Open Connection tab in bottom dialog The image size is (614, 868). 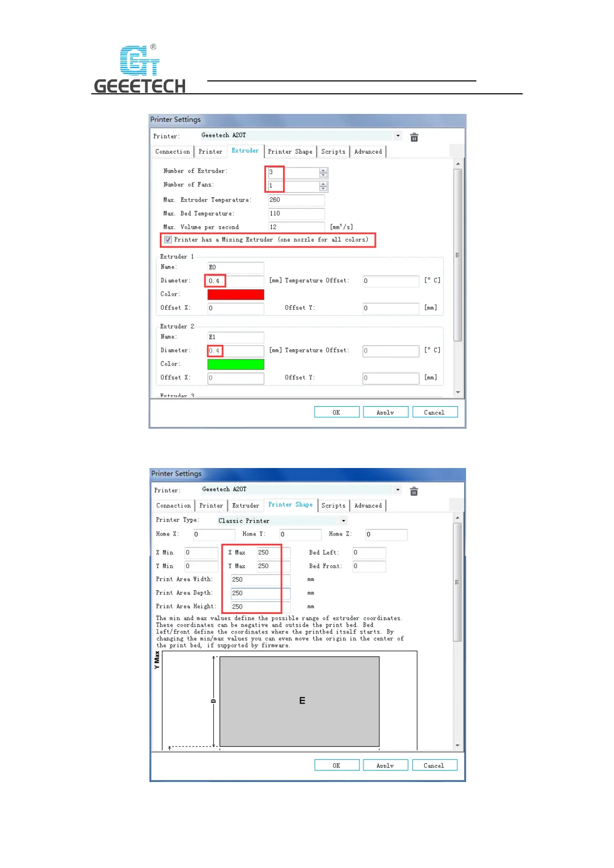coord(174,506)
